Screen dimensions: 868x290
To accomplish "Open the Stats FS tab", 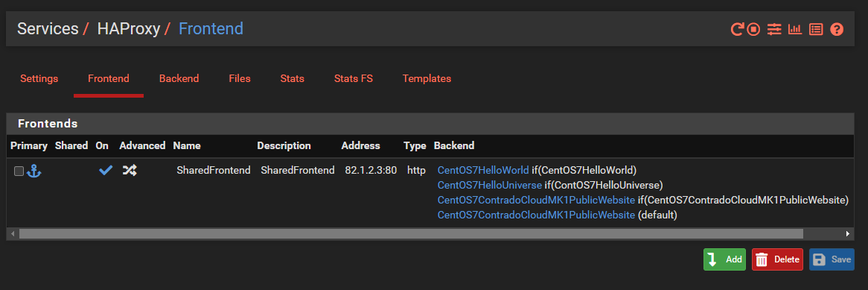I will [x=353, y=79].
